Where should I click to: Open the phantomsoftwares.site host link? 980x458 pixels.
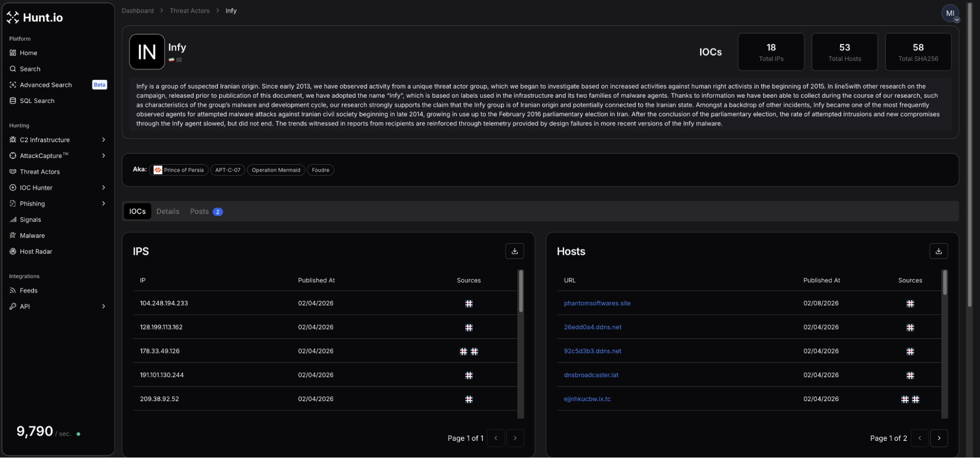(x=597, y=304)
